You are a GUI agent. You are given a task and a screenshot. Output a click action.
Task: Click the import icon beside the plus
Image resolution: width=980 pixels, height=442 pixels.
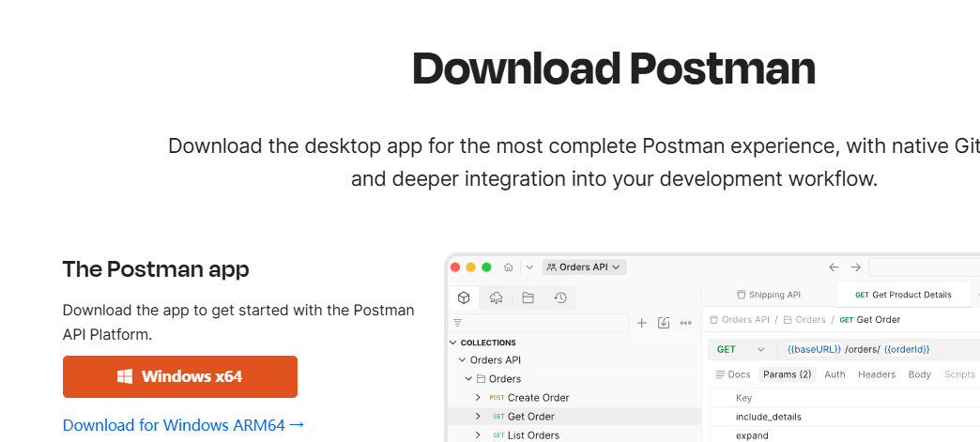pos(664,323)
